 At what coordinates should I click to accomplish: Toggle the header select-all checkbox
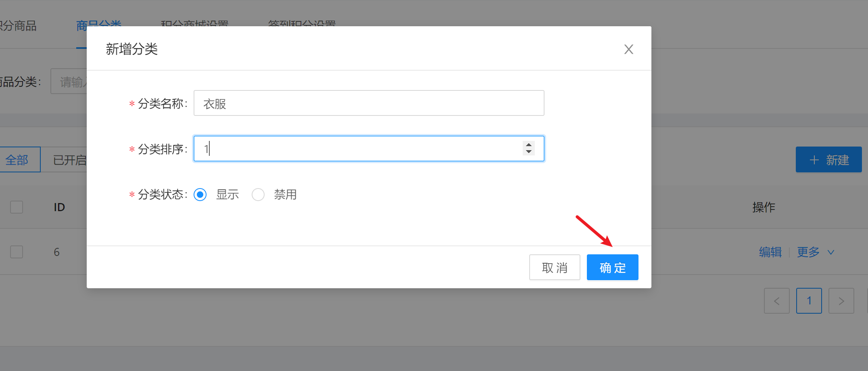pos(17,207)
